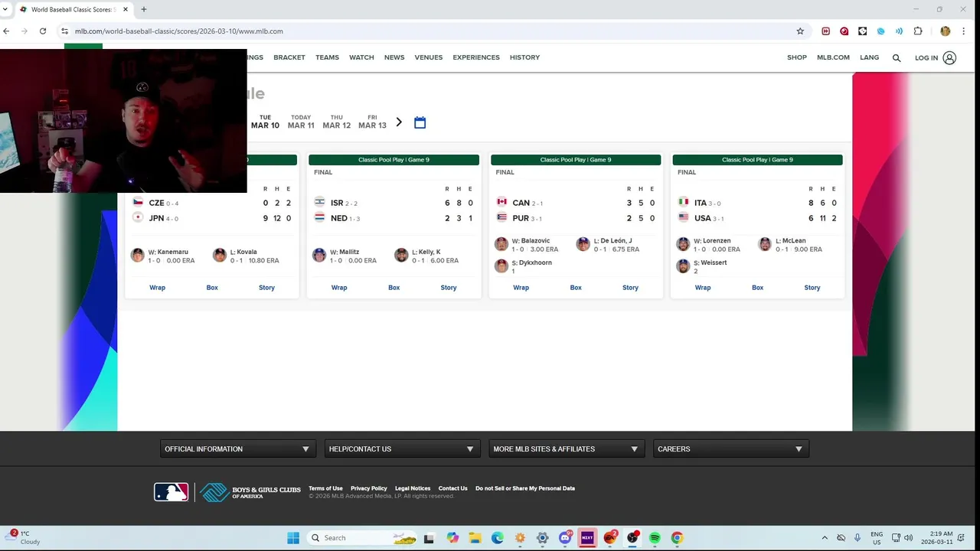Open Chrome extensions puzzle icon

[x=918, y=31]
